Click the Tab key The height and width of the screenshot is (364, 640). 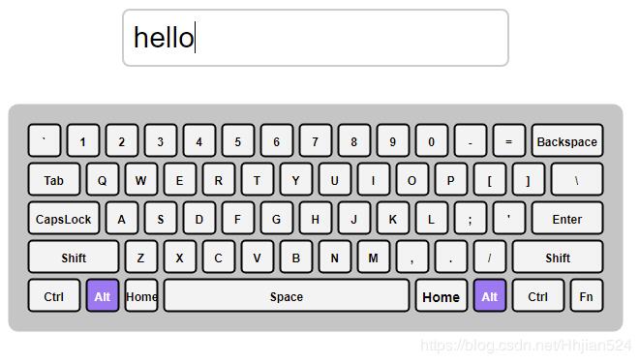click(x=54, y=179)
